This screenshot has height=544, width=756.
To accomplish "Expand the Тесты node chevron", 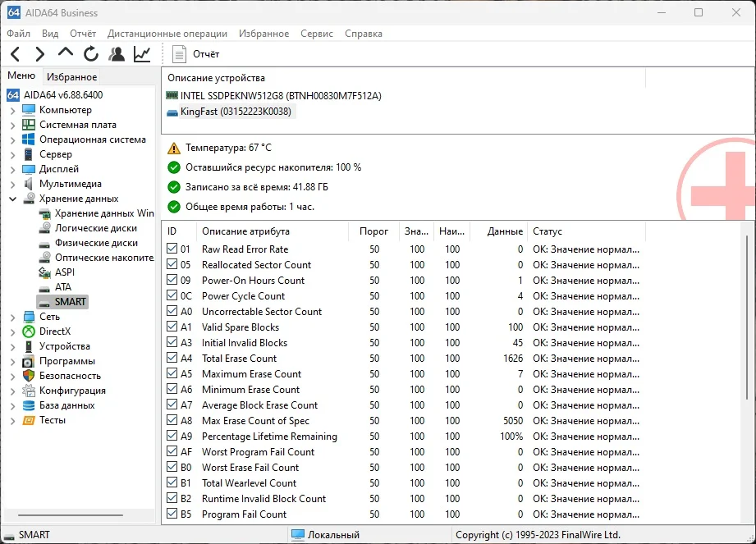I will pyautogui.click(x=13, y=421).
